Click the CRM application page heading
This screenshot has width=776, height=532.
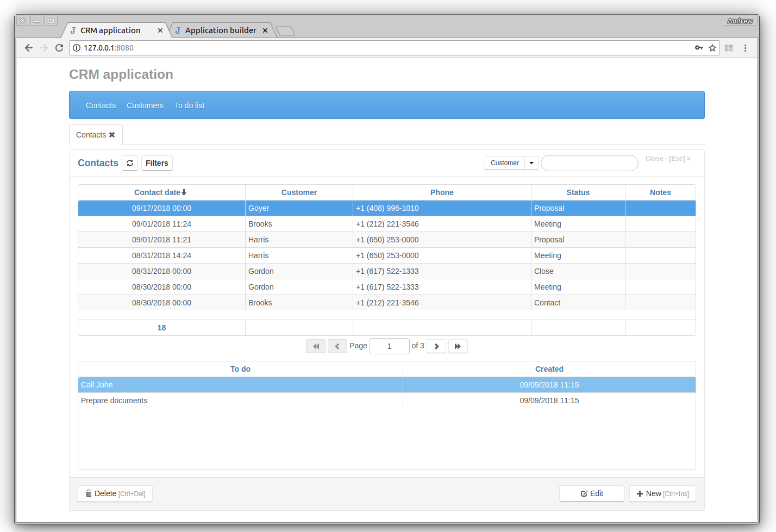pos(121,74)
